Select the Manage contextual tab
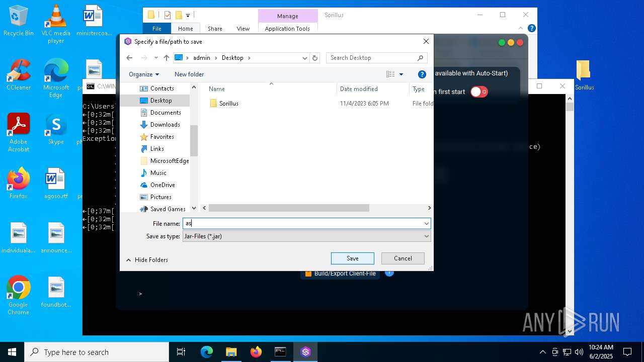 click(x=288, y=16)
